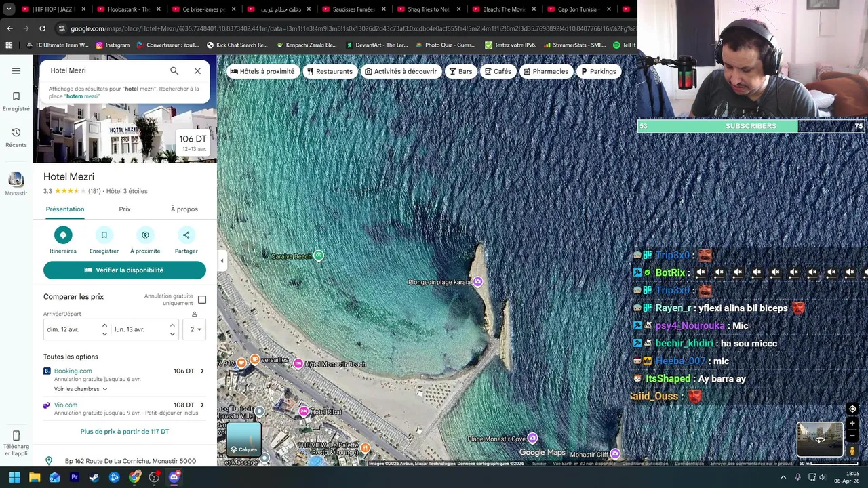868x488 pixels.
Task: Click the Vérifier la disponibilité button
Action: 125,270
